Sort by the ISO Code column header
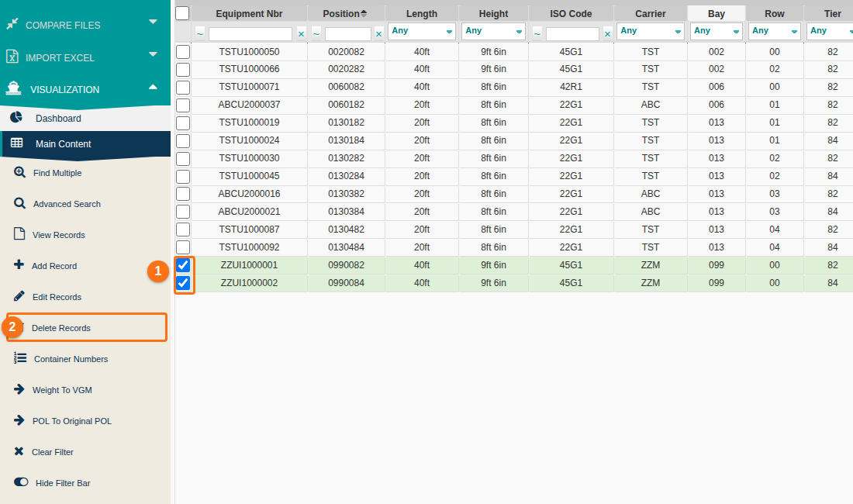853x504 pixels. coord(571,14)
